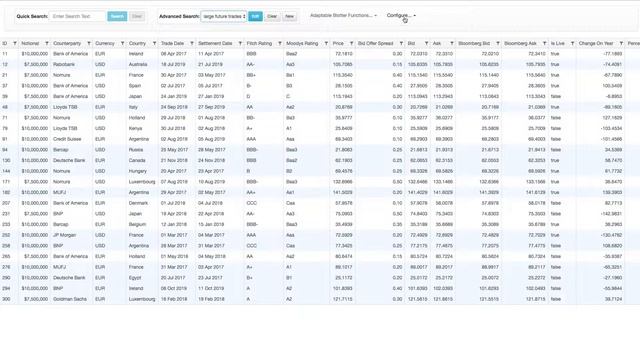Select the Spain country cell
The width and height of the screenshot is (640, 360).
[142, 86]
